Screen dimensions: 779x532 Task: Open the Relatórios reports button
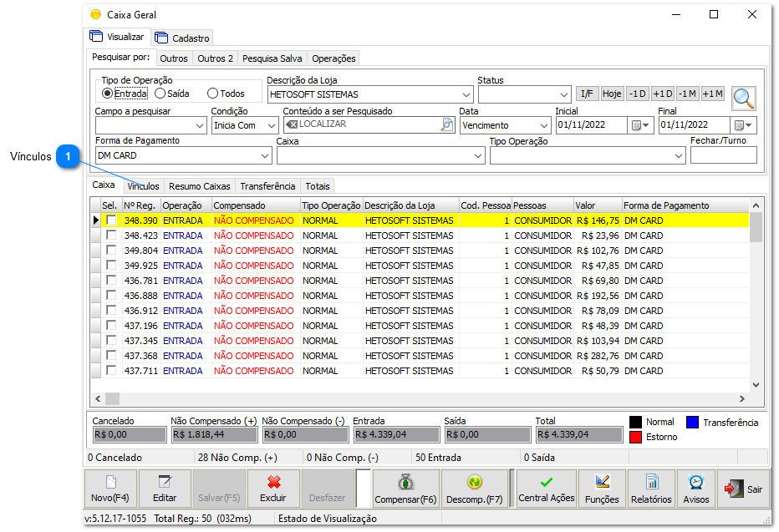pyautogui.click(x=651, y=489)
